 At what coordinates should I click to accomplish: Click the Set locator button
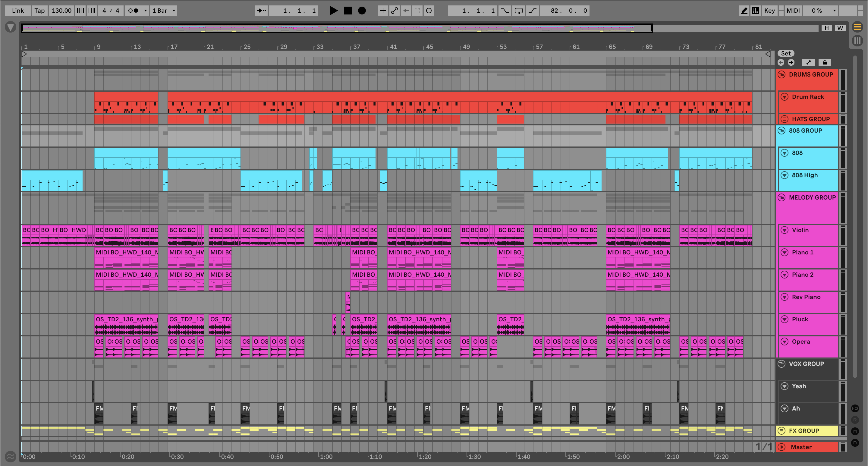click(x=786, y=53)
